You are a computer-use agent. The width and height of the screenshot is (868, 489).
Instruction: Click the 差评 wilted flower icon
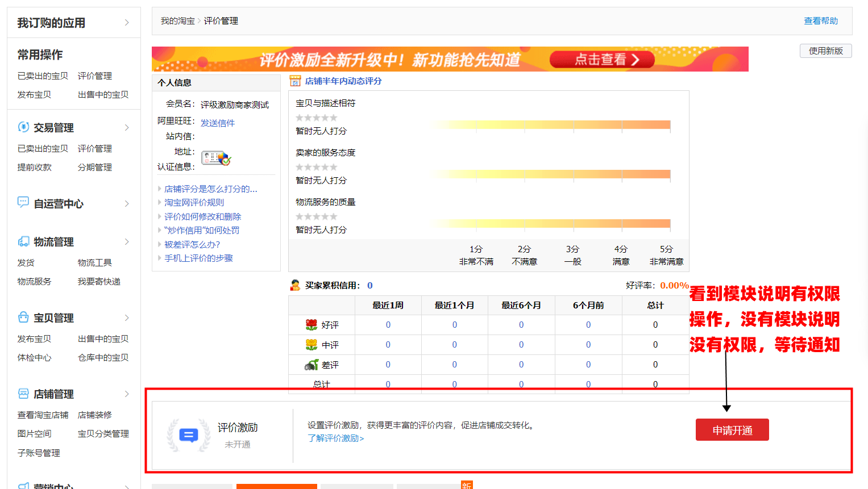312,365
